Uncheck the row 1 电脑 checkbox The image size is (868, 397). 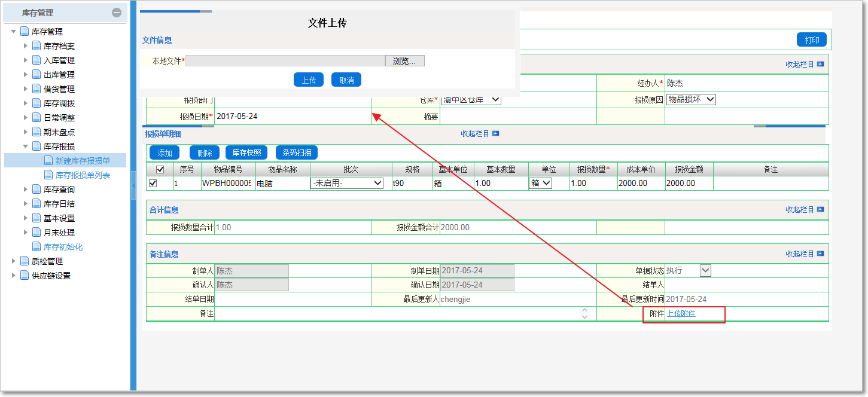153,184
